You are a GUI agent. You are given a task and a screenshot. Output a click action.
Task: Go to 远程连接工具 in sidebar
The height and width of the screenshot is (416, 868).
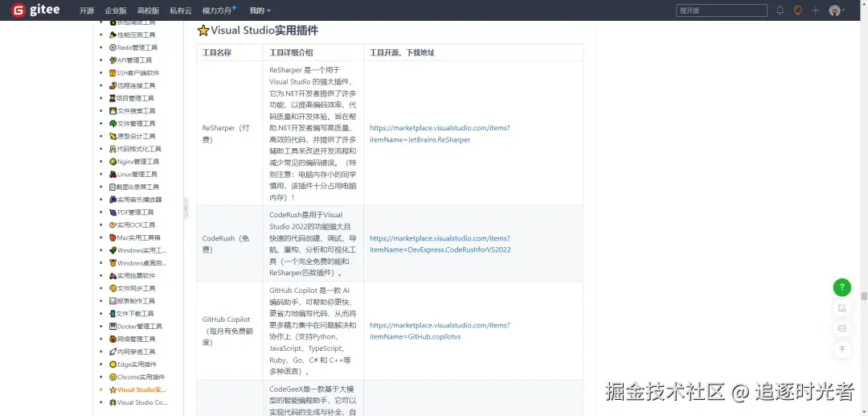click(133, 86)
